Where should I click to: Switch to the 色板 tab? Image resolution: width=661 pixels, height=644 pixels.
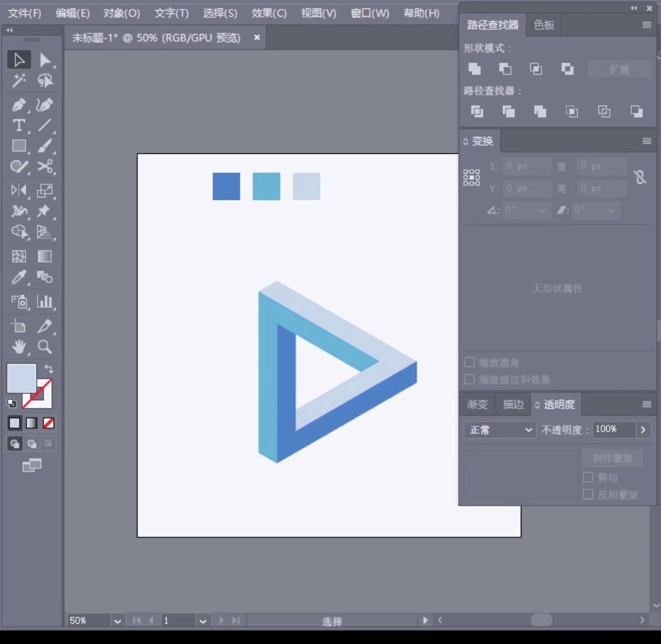click(x=544, y=25)
